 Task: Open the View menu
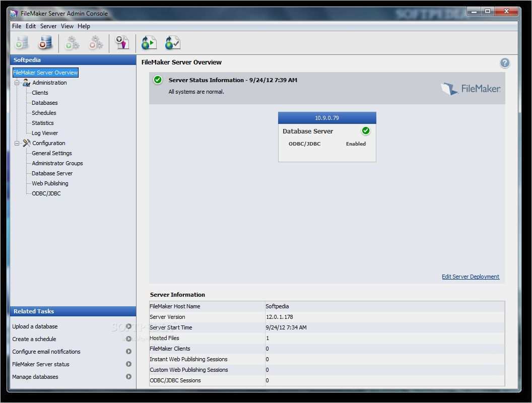tap(67, 26)
